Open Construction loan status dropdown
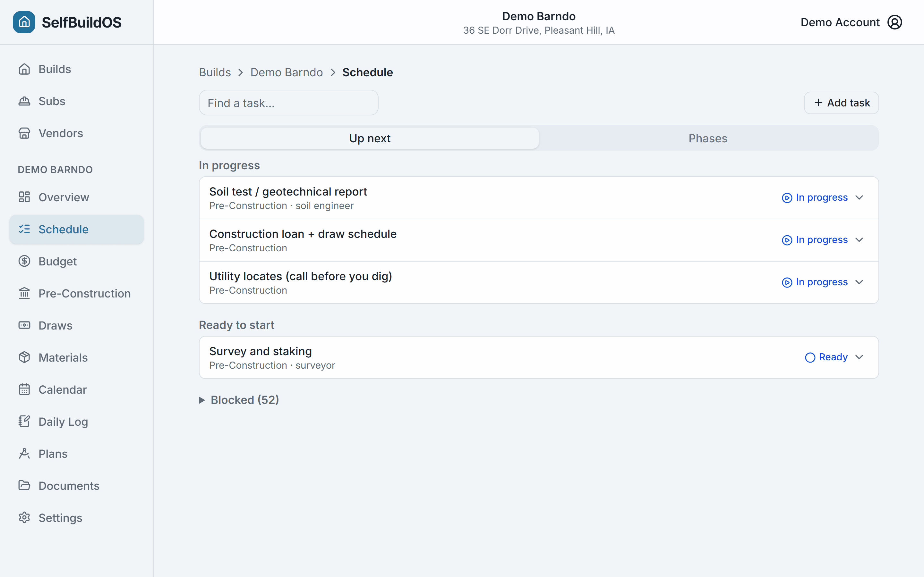Screen dimensions: 924x577 click(x=822, y=240)
